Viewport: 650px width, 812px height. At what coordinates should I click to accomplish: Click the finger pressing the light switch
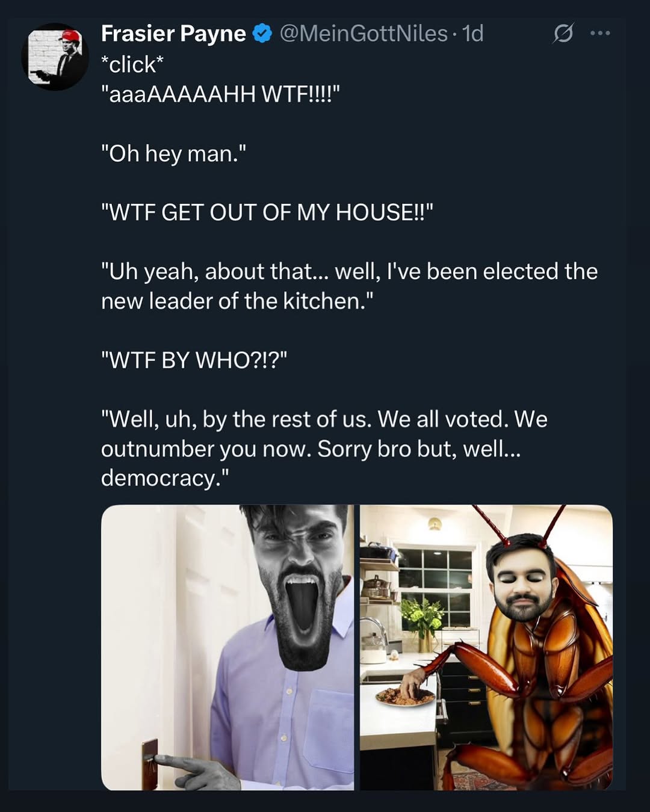181,765
